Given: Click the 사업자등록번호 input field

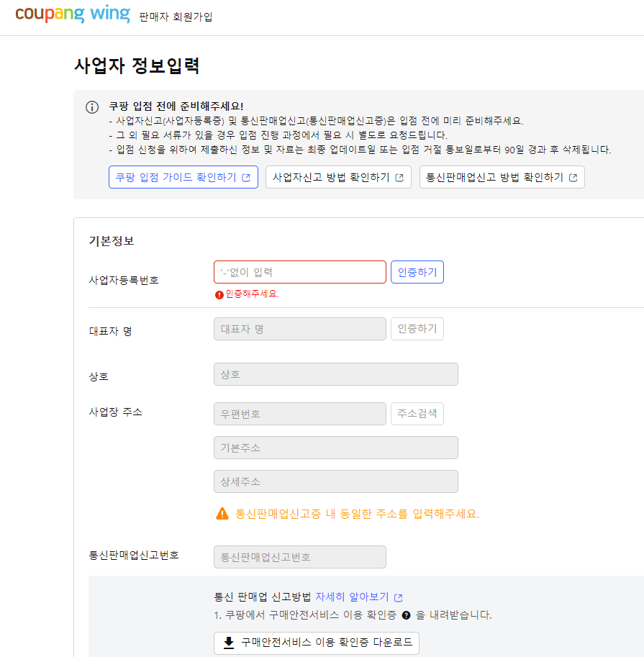Looking at the screenshot, I should 299,271.
